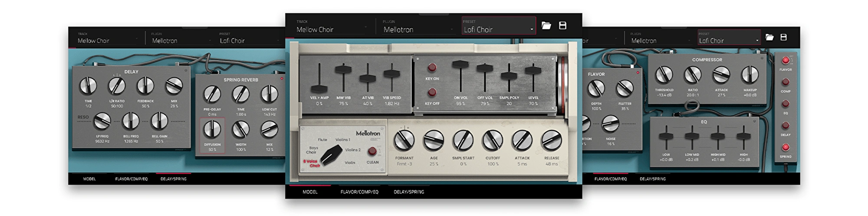
Task: Click the Delay FEEDBACK knob
Action: (145, 86)
